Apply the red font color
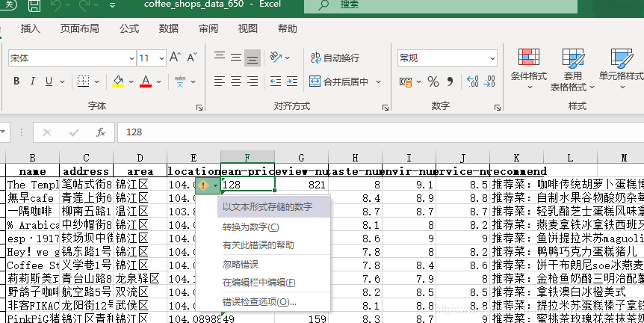This screenshot has width=644, height=323. pyautogui.click(x=146, y=81)
